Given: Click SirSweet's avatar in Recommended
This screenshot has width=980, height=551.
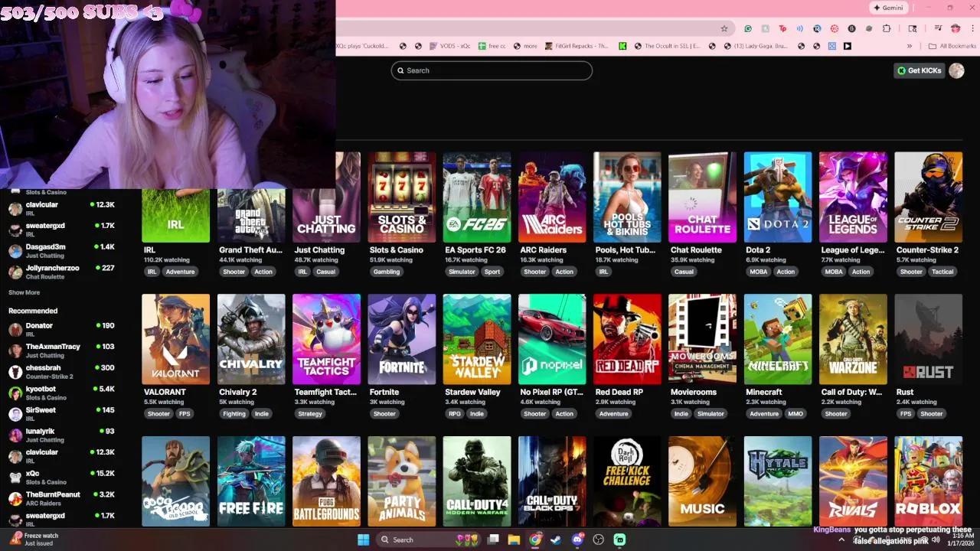Looking at the screenshot, I should point(15,414).
